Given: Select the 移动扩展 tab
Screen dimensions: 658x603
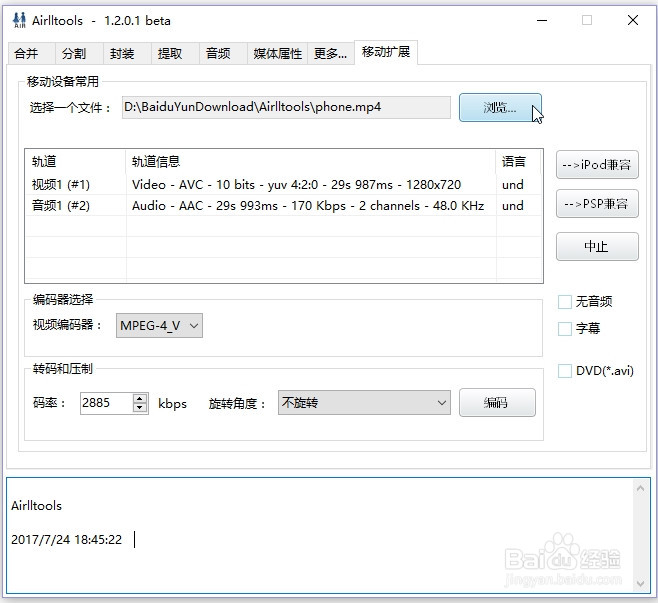Looking at the screenshot, I should click(x=386, y=52).
